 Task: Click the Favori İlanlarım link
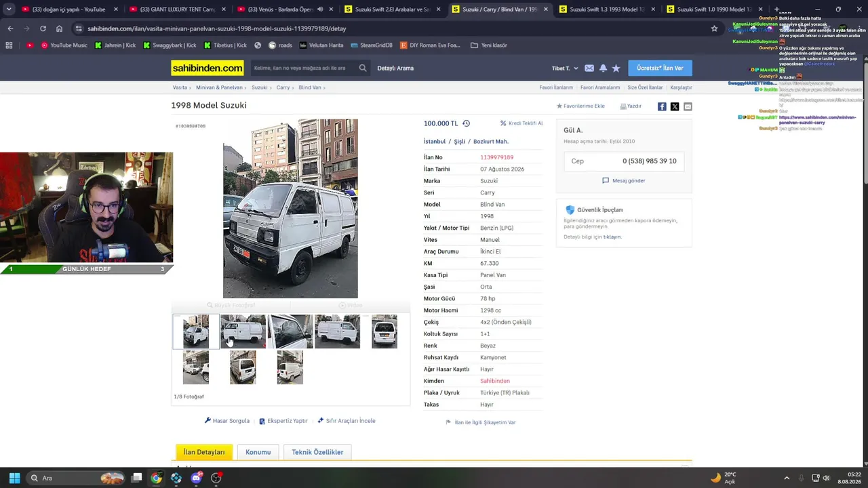556,87
